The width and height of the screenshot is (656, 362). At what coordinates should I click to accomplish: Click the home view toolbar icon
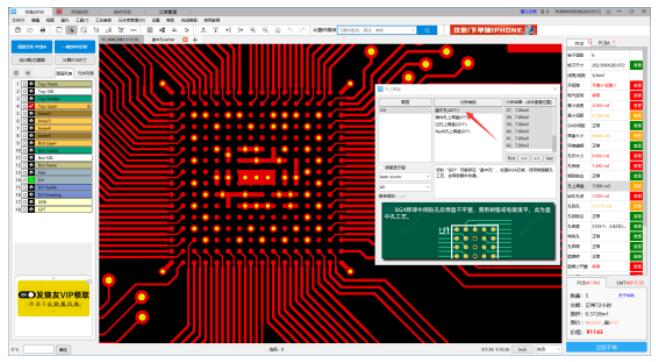click(277, 30)
